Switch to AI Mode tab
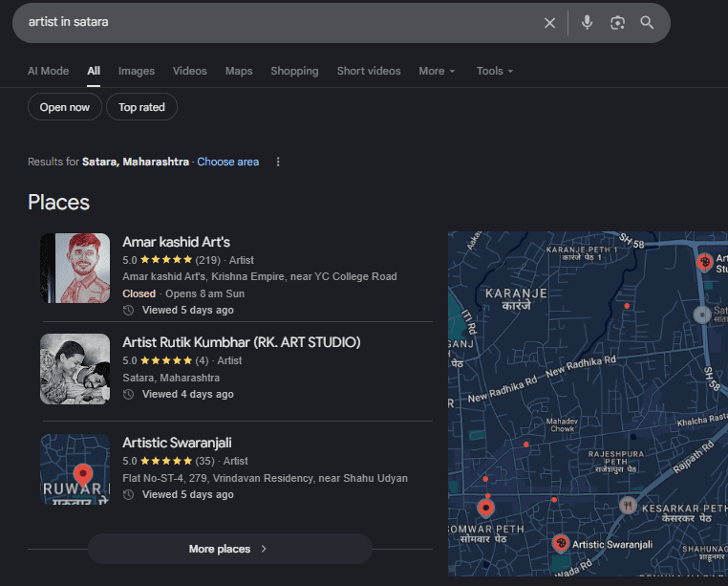Viewport: 728px width, 586px height. tap(49, 71)
